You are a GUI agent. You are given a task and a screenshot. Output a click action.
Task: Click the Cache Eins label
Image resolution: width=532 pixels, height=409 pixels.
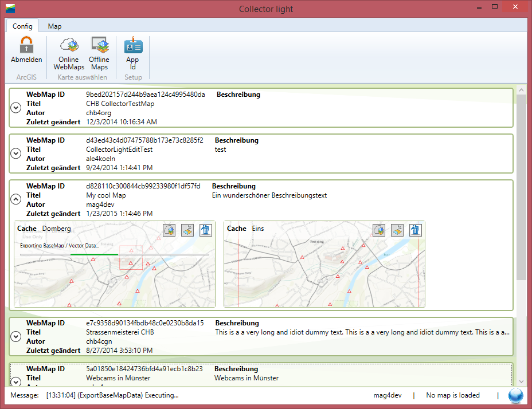(245, 229)
